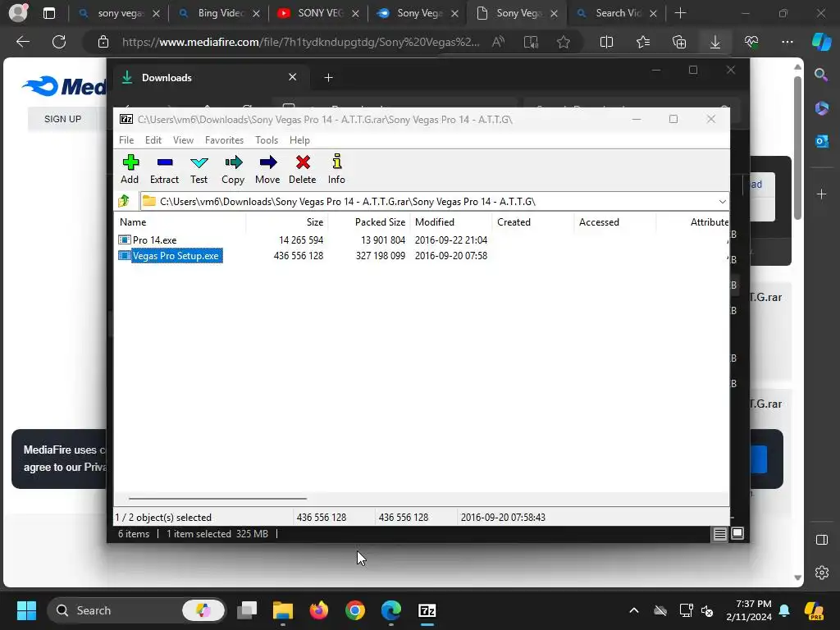
Task: Run the Test archive tool
Action: pyautogui.click(x=199, y=169)
